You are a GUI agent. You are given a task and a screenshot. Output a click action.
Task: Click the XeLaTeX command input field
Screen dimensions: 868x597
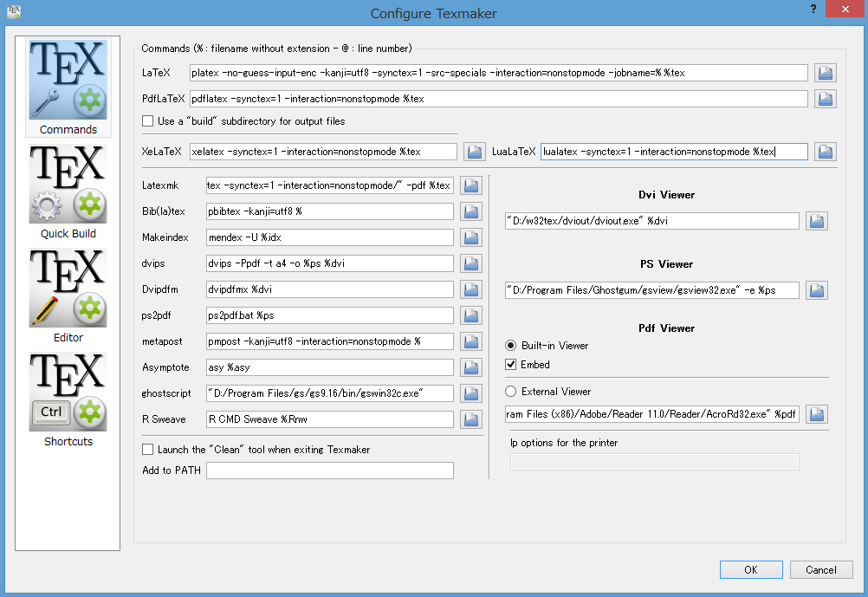click(x=323, y=152)
